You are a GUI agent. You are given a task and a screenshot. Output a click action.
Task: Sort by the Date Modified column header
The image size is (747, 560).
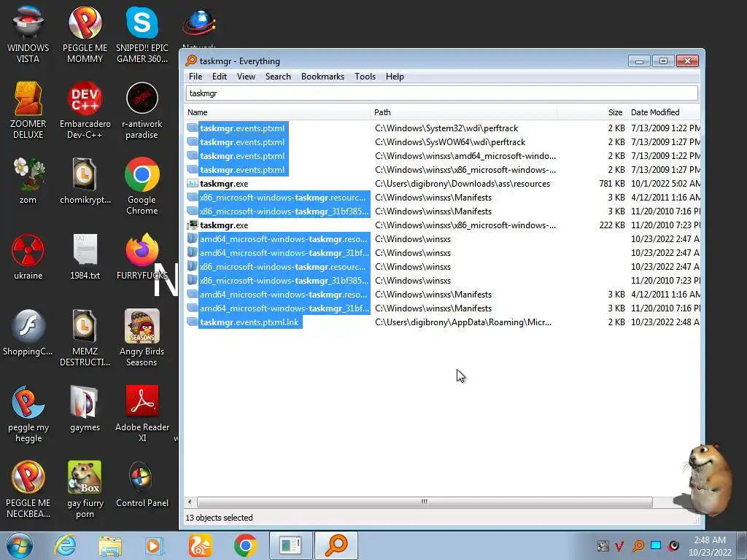(664, 112)
